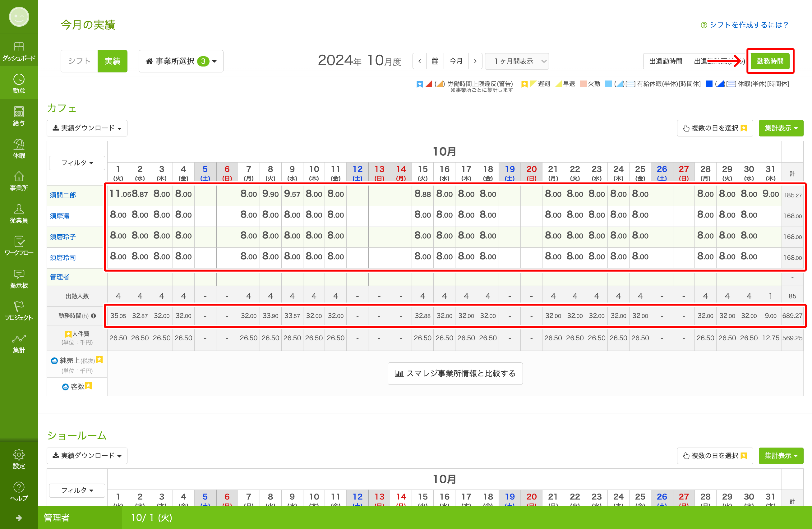The image size is (812, 529).
Task: Go to previous month arrow
Action: [420, 61]
